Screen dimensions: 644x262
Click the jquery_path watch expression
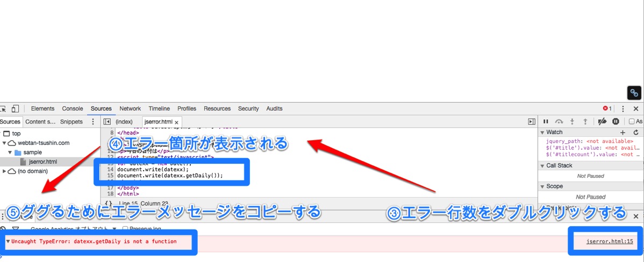(590, 141)
